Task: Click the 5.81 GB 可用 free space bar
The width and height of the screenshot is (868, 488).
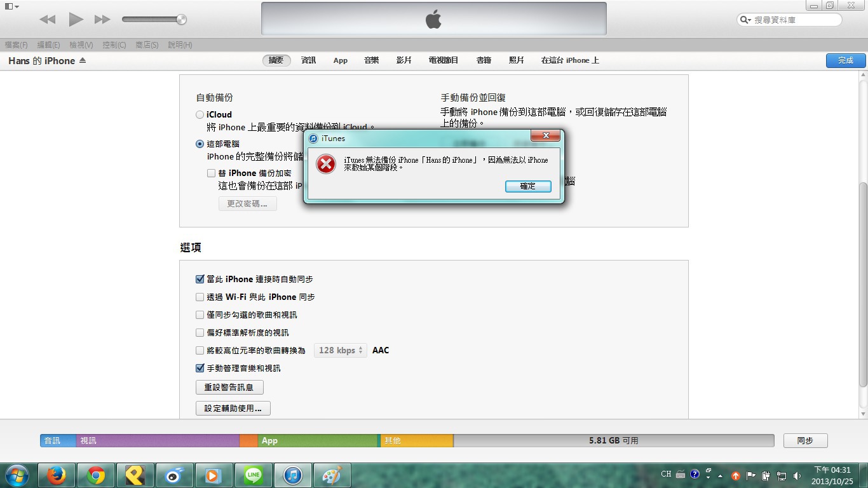Action: point(613,440)
